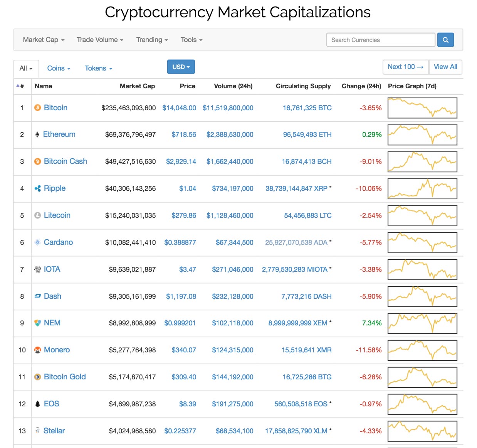Open the Bitcoin Gold currency link

pos(65,377)
